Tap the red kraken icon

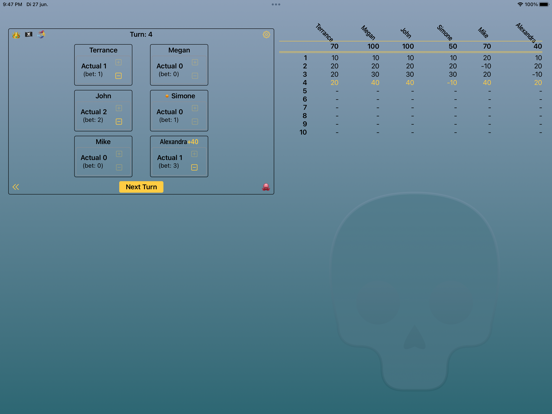click(266, 187)
